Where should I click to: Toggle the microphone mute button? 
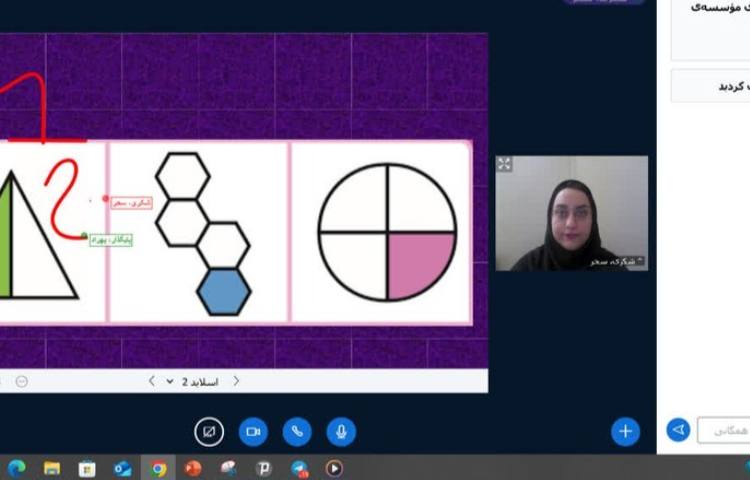[x=341, y=431]
